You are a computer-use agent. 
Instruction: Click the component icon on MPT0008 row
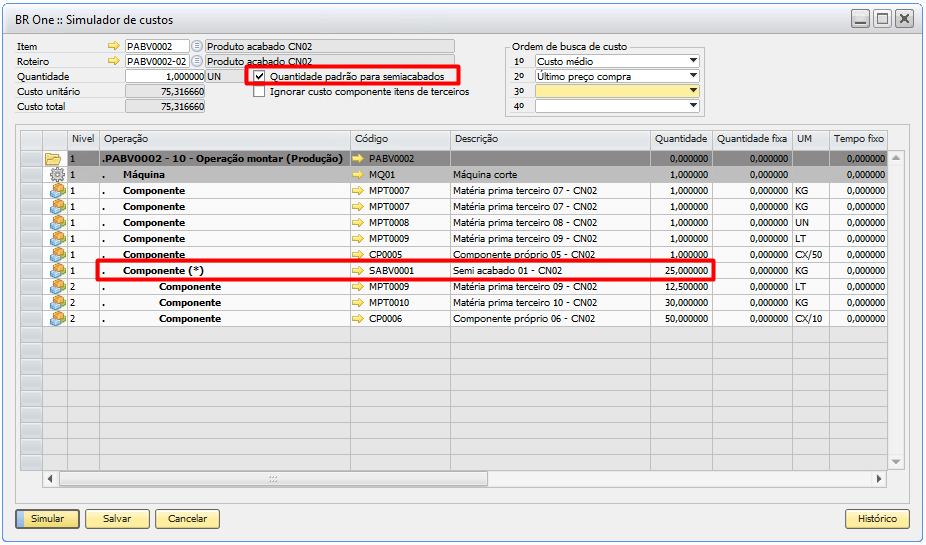tap(57, 223)
